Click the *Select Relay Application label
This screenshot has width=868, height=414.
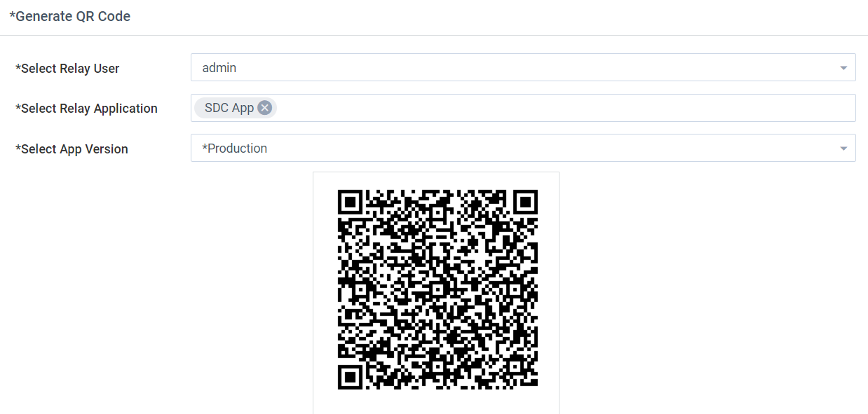coord(86,109)
